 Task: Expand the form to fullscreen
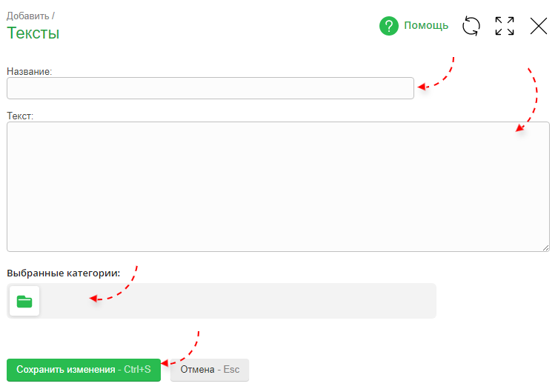click(x=505, y=26)
